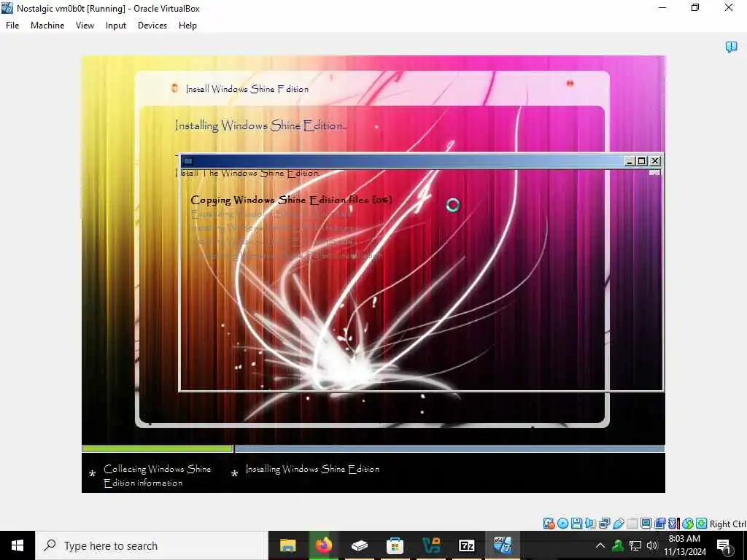Open the clock showing 8:03 AM
The width and height of the screenshot is (747, 560).
684,545
